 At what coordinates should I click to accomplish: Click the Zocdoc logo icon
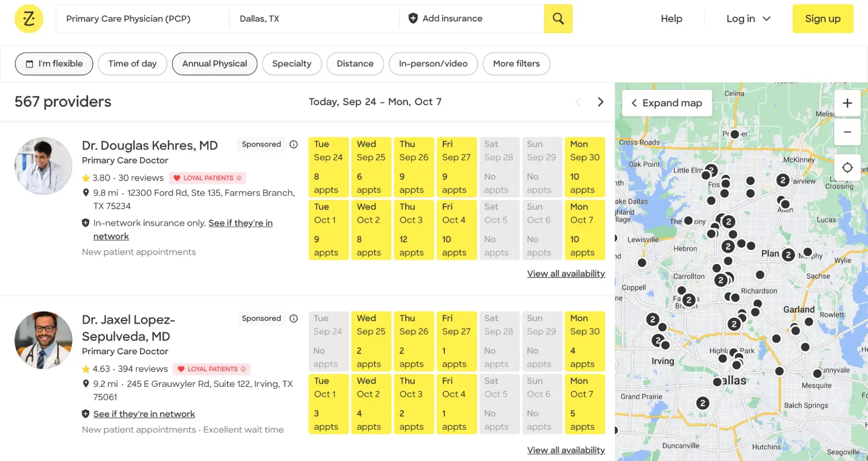pos(29,19)
